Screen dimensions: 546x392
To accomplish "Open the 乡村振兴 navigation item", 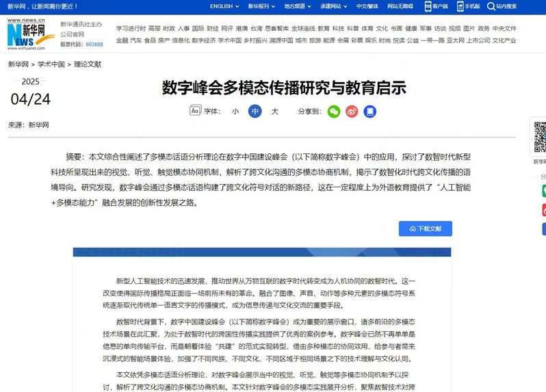I will coord(256,40).
